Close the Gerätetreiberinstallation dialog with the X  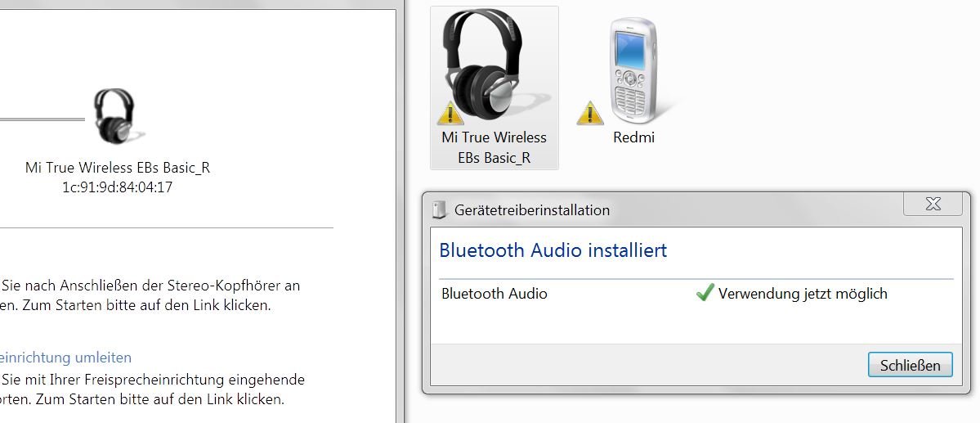[x=933, y=204]
